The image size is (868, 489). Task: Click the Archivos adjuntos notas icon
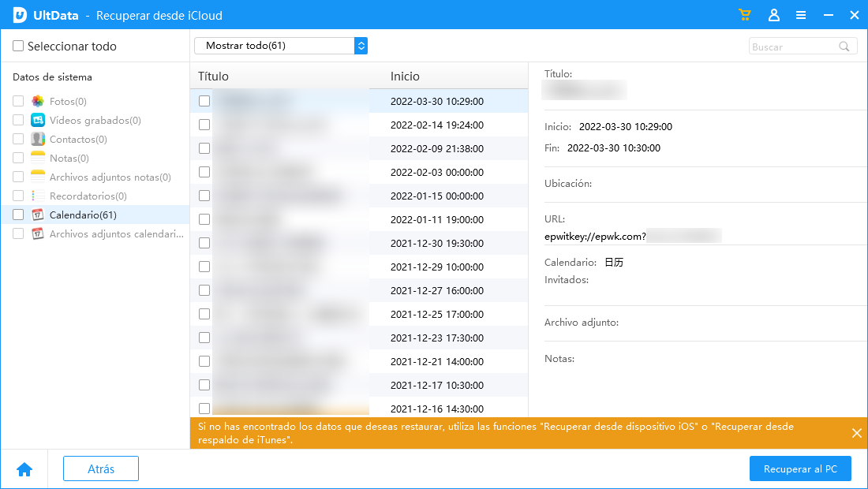click(x=38, y=177)
